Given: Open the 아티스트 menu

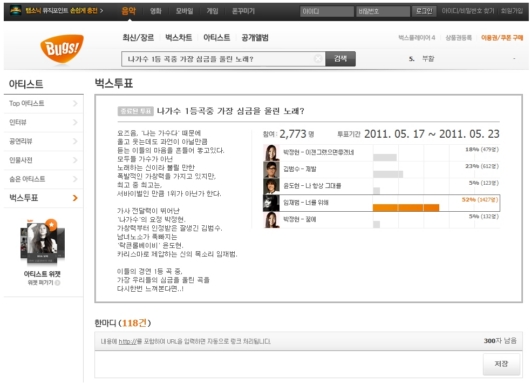Looking at the screenshot, I should pos(216,38).
